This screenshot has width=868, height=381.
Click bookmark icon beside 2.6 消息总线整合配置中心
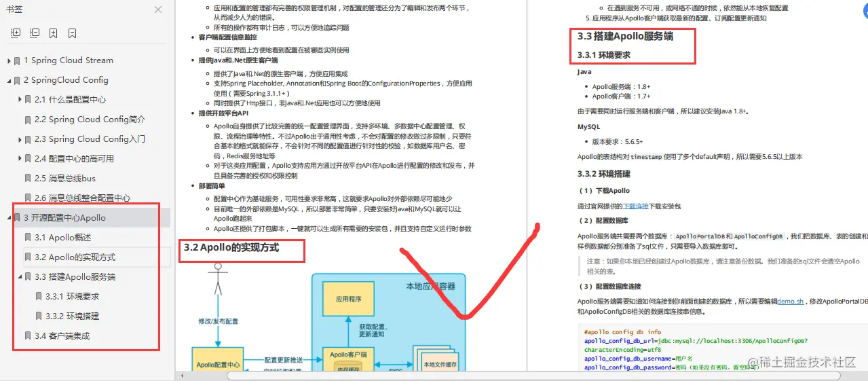pos(28,198)
